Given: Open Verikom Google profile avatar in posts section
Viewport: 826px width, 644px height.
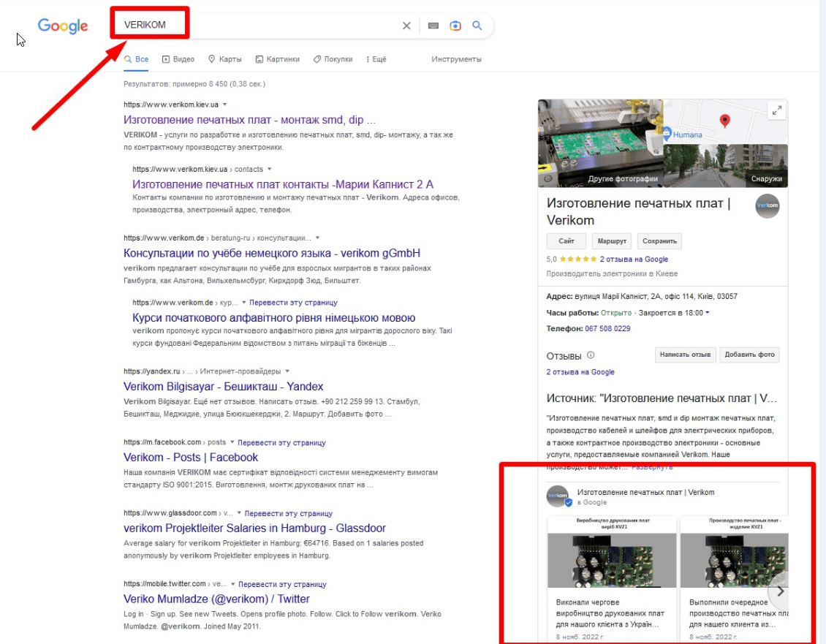Looking at the screenshot, I should click(558, 496).
